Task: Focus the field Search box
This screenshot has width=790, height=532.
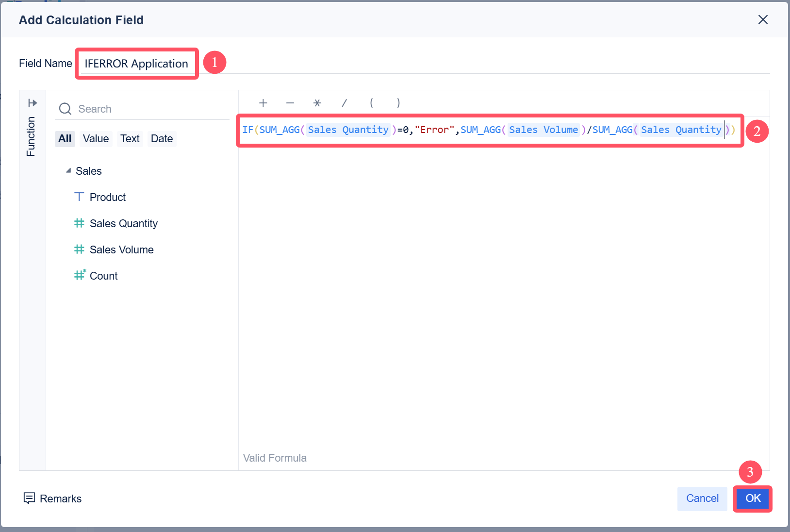Action: [x=143, y=109]
